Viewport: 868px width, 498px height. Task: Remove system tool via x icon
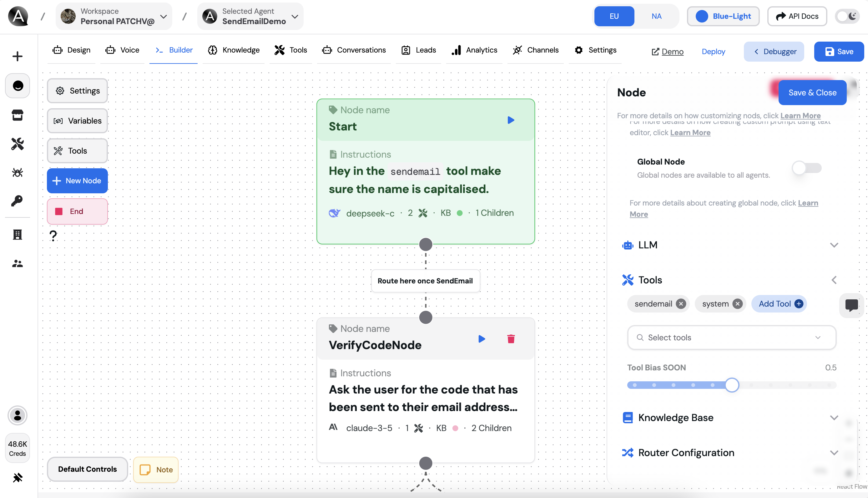pos(737,304)
